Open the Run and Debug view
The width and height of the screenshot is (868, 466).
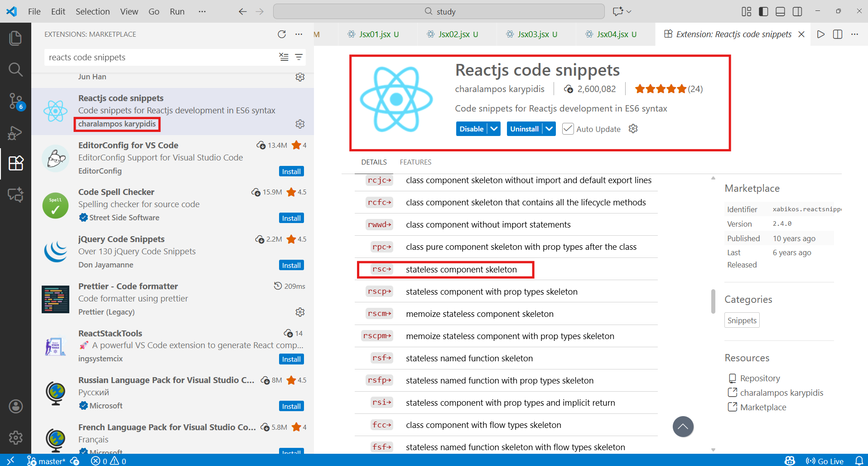(x=15, y=132)
